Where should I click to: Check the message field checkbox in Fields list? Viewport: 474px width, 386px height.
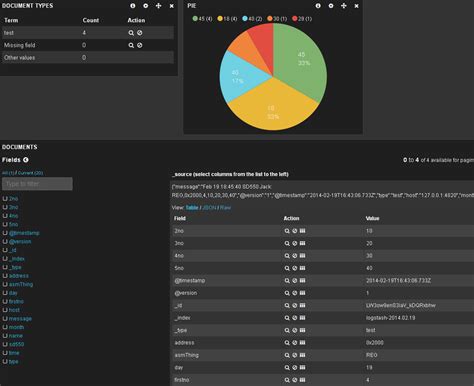point(5,319)
